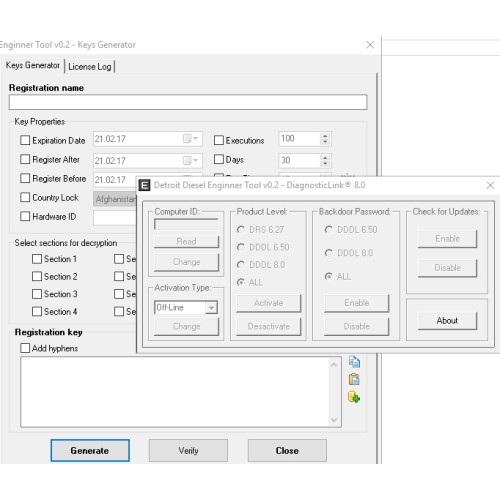The width and height of the screenshot is (500, 500).
Task: Close the Keys Generator window with X
Action: point(370,45)
